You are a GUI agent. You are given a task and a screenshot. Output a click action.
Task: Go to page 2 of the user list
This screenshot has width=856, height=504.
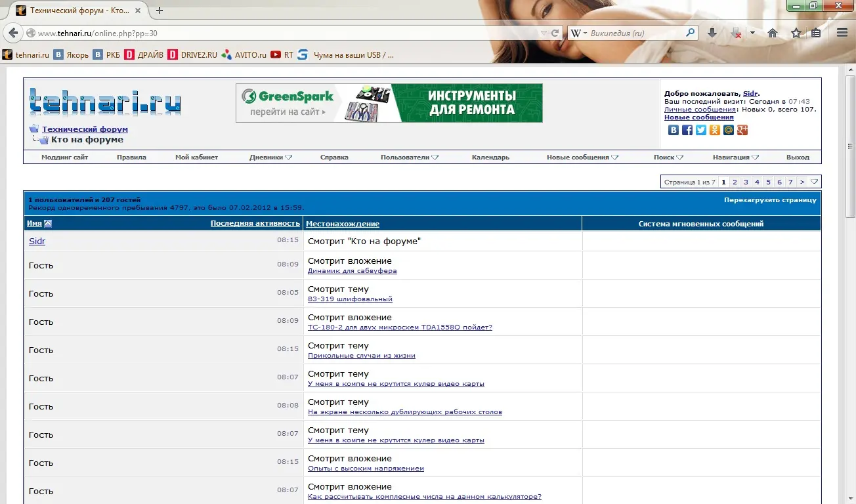(735, 182)
